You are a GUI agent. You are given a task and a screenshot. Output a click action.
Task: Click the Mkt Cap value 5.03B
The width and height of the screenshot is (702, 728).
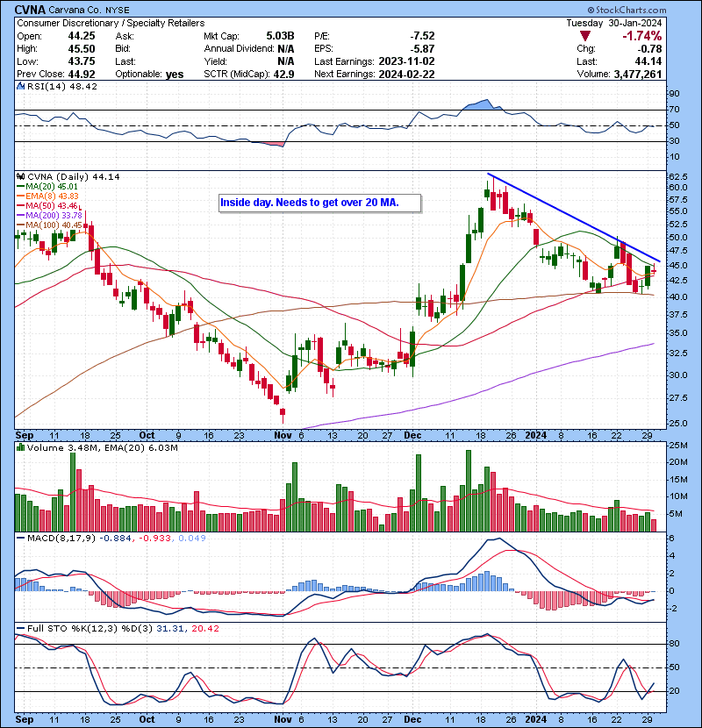(280, 36)
